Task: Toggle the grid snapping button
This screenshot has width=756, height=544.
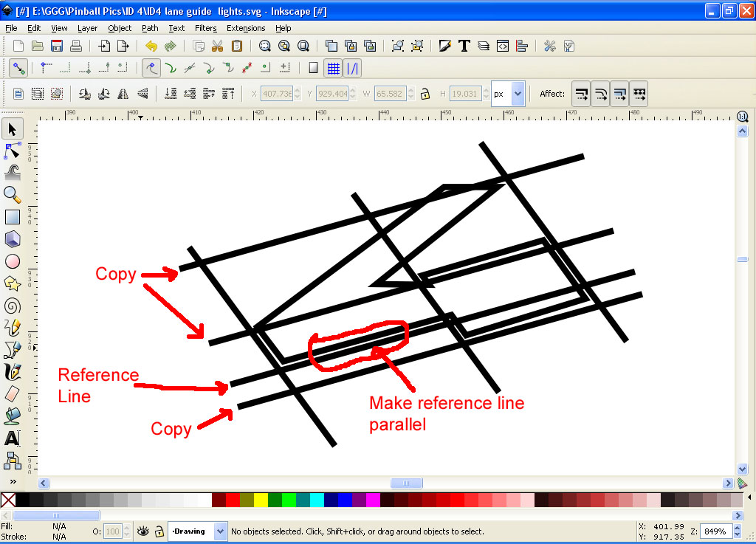Action: coord(334,68)
